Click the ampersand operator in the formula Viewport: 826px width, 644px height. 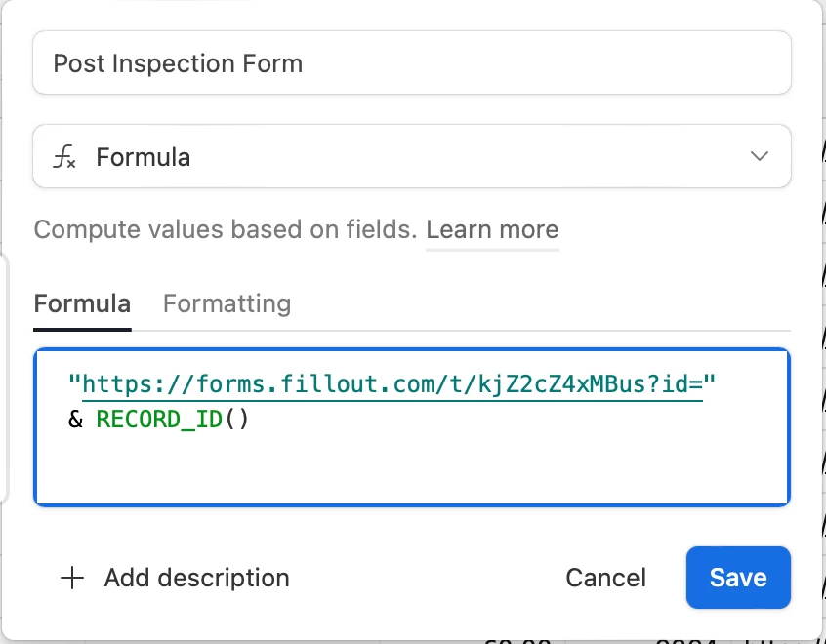pyautogui.click(x=76, y=420)
